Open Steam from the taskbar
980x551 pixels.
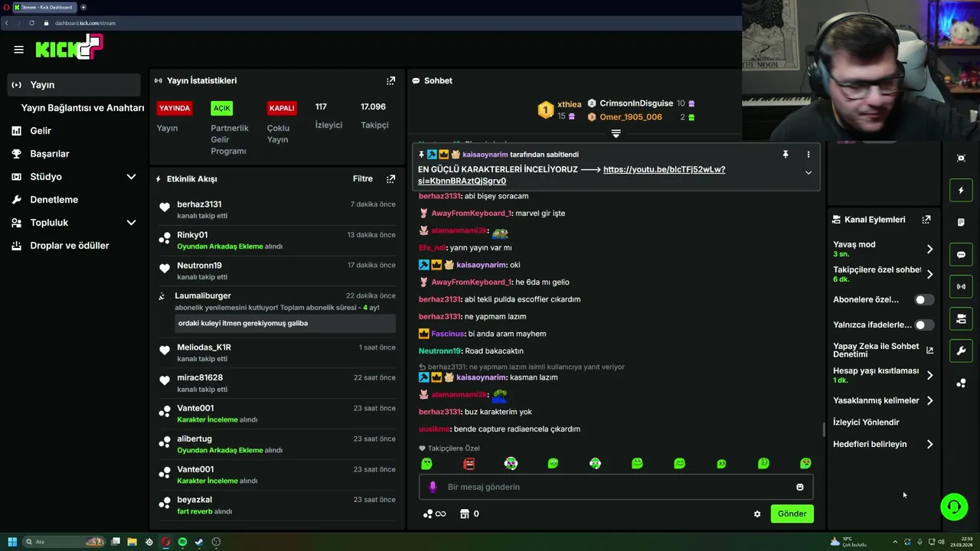199,542
